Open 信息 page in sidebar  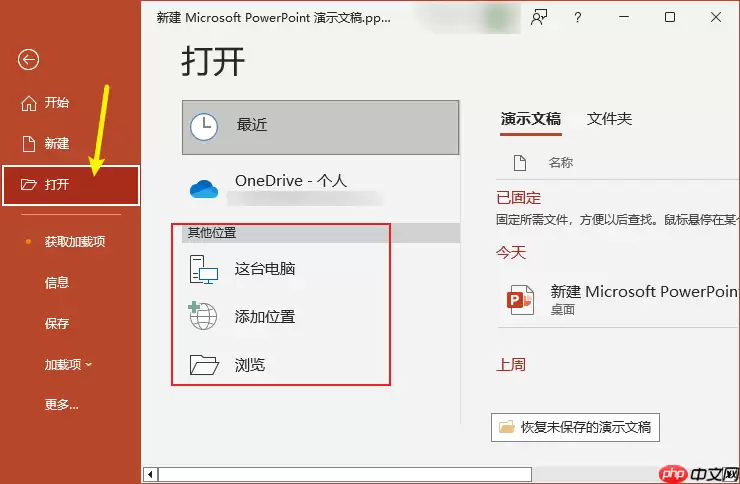tap(57, 283)
